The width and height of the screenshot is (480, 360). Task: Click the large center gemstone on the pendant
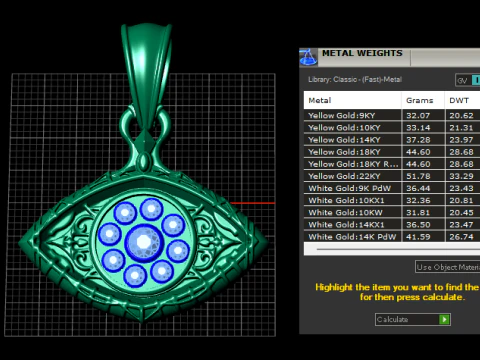(144, 242)
